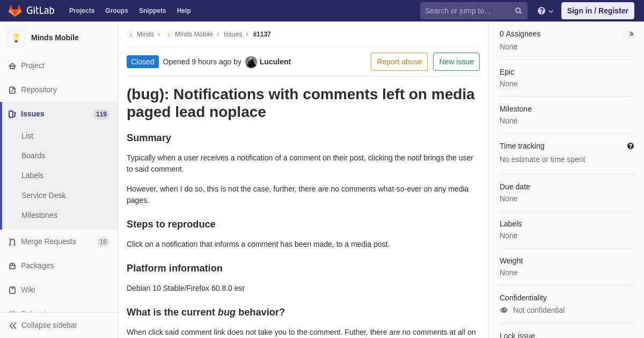The height and width of the screenshot is (338, 644).
Task: Click the GitLab fox logo
Action: click(x=15, y=11)
